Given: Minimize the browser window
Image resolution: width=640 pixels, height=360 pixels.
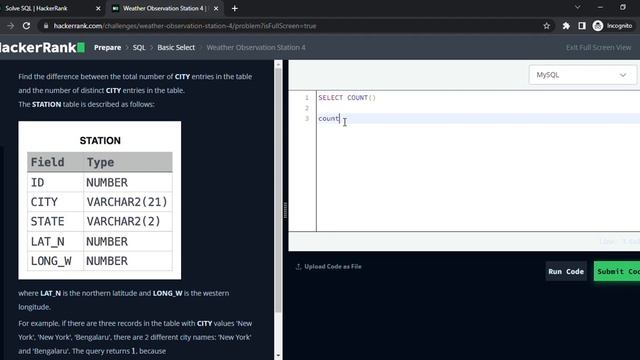Looking at the screenshot, I should [600, 7].
